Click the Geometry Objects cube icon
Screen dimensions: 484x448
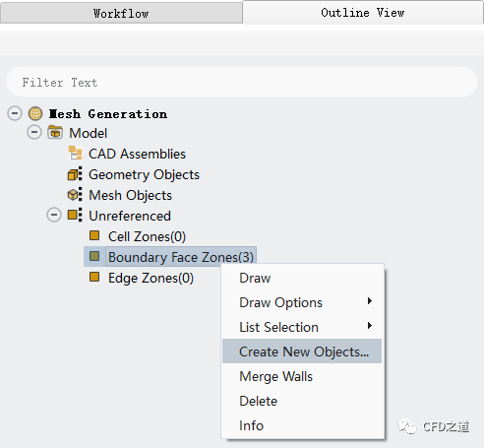75,174
